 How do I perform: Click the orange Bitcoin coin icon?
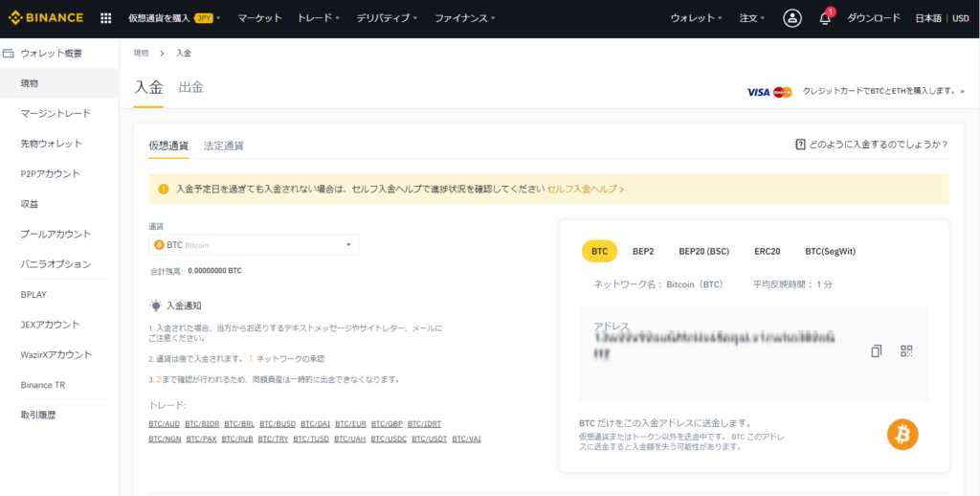(902, 434)
